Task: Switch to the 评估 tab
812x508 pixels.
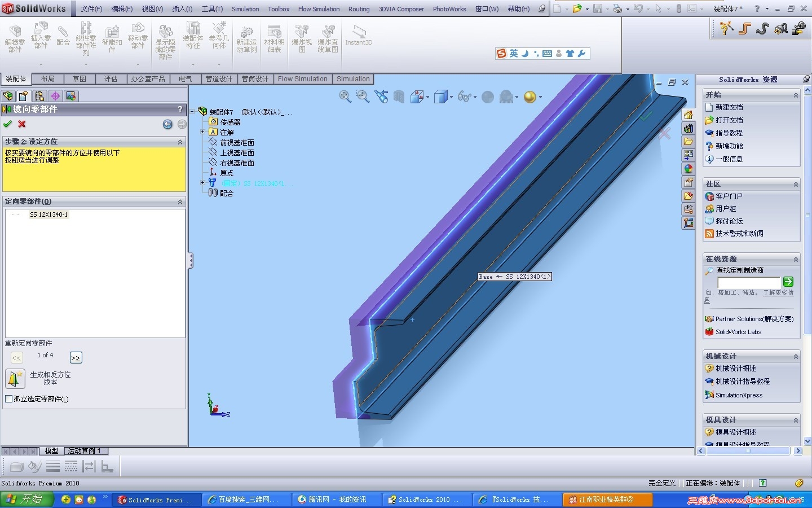Action: click(111, 79)
